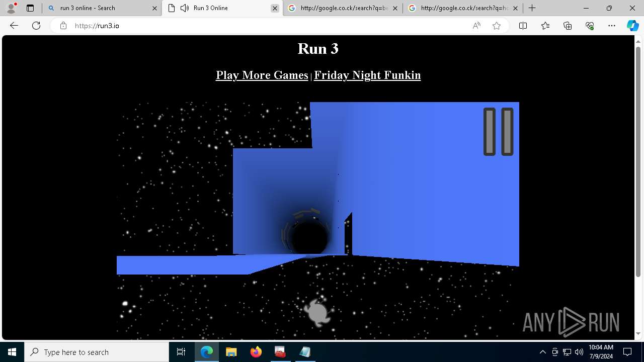Open split screen view
644x362 pixels.
[x=523, y=26]
